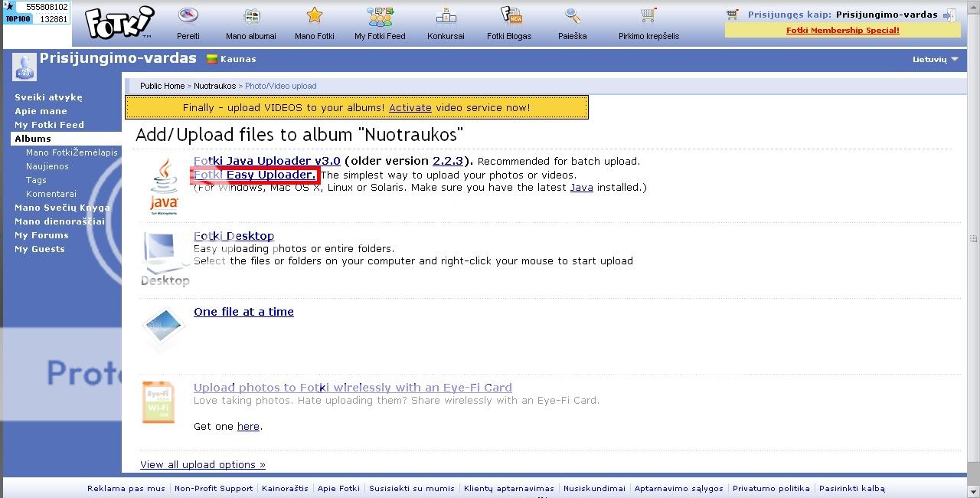Click Pasirinkti kalbą footer link
980x498 pixels.
852,488
